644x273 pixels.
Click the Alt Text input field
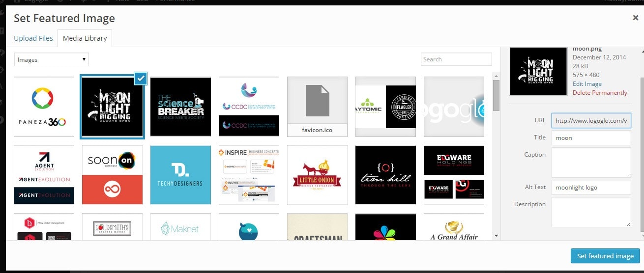591,188
